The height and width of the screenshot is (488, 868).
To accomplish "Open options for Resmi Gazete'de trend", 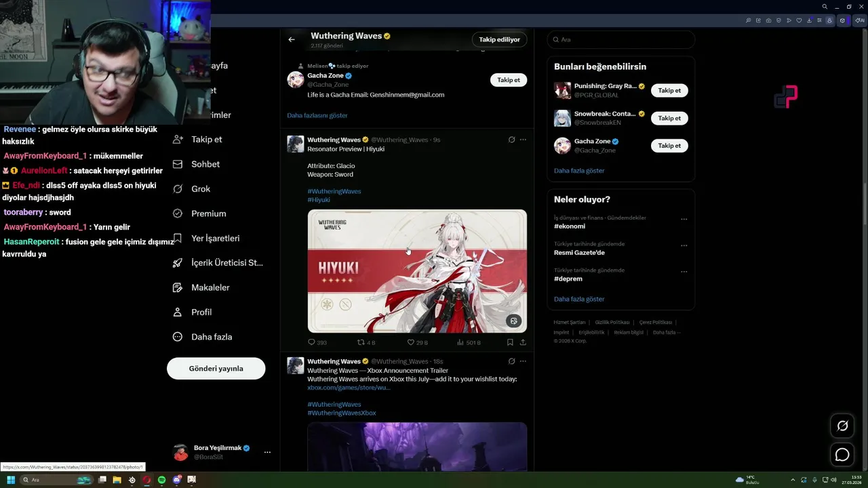I will (684, 245).
